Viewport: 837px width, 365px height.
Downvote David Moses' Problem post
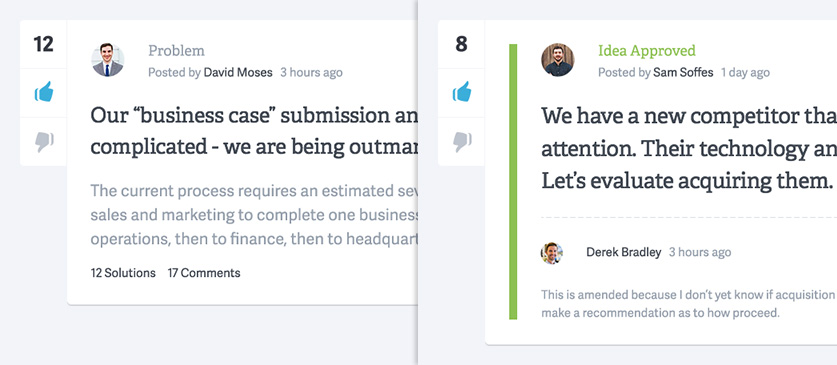tap(44, 141)
